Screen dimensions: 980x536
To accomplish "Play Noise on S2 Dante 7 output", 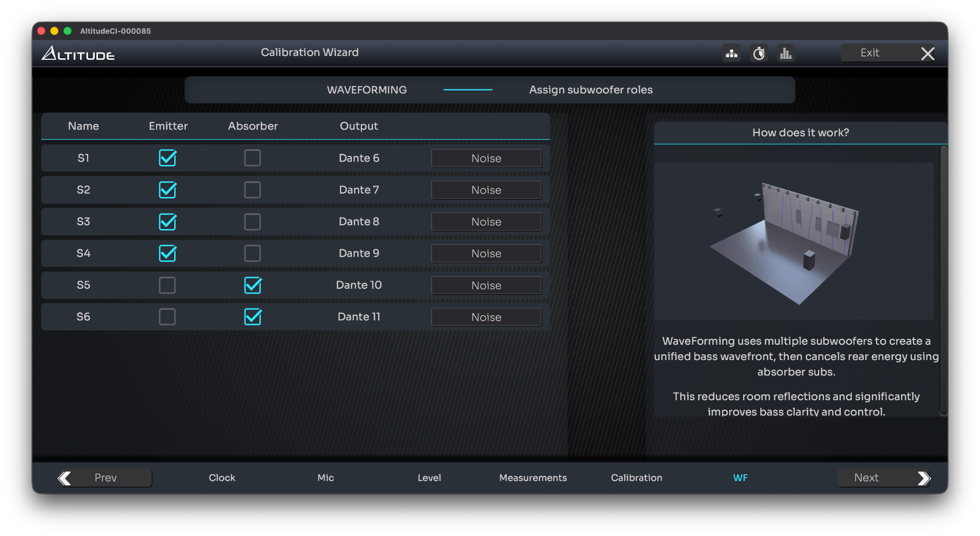I will pos(486,190).
